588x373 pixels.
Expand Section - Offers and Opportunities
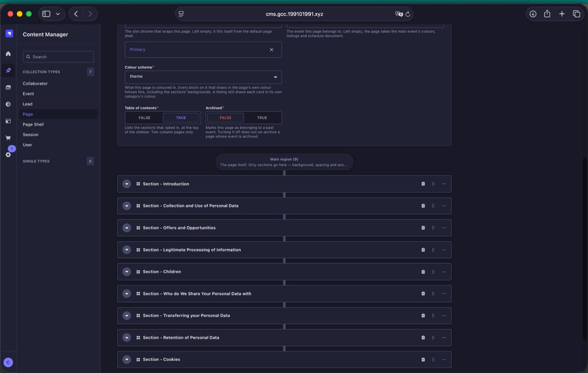click(126, 228)
